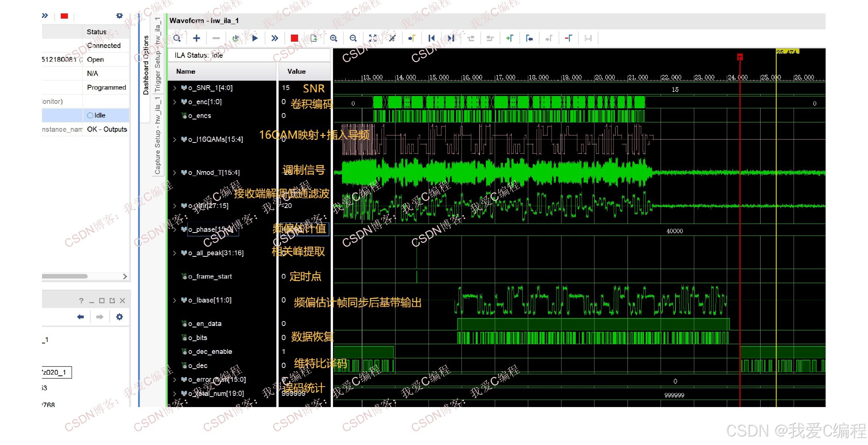Image resolution: width=868 pixels, height=445 pixels.
Task: Stop the ILA trigger with the red square
Action: (x=294, y=38)
